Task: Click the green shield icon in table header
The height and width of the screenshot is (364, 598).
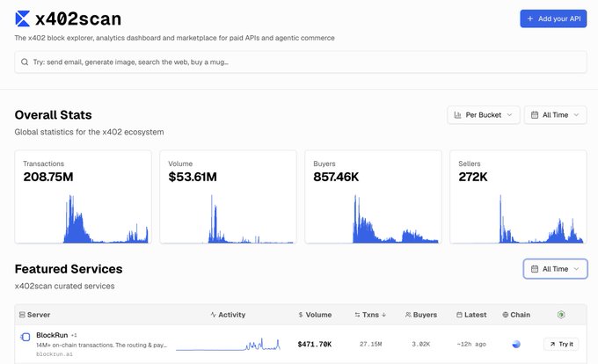Action: tap(561, 315)
